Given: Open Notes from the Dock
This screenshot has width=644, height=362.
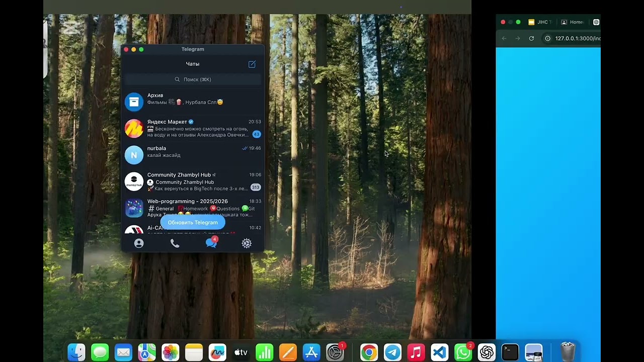Looking at the screenshot, I should 194,352.
